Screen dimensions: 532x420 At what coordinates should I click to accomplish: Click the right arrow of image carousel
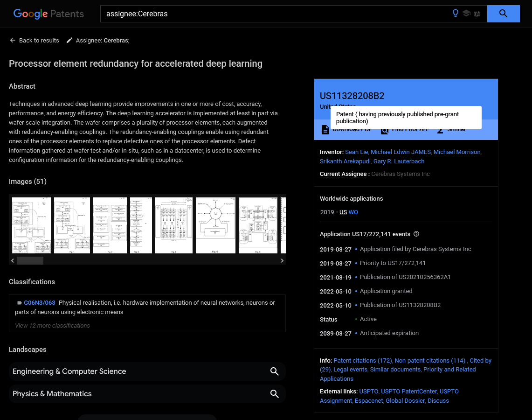[x=282, y=260]
